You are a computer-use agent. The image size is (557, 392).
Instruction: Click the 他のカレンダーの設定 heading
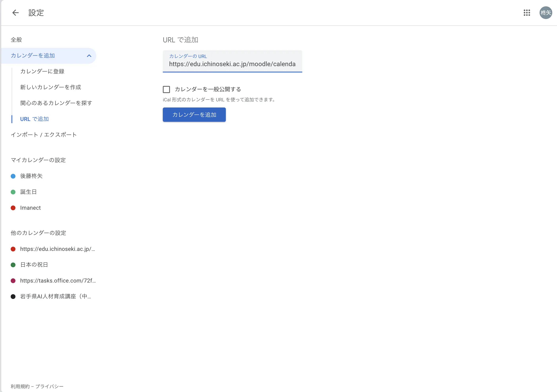(38, 233)
